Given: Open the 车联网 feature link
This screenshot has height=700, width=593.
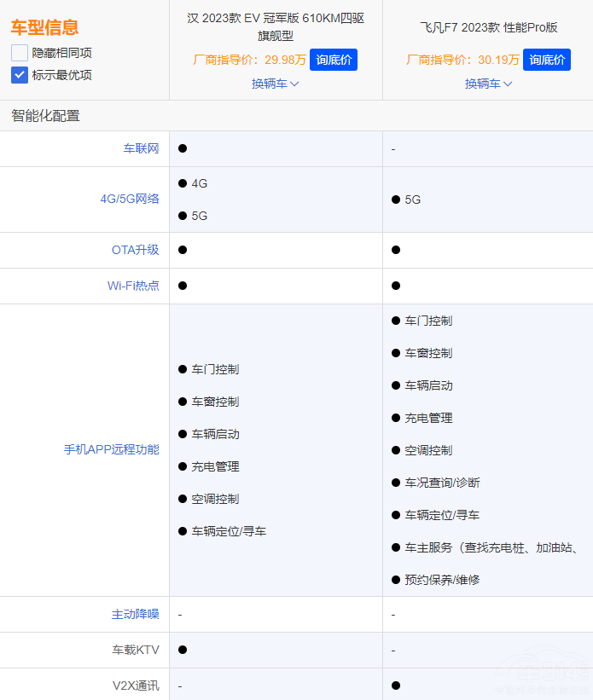Looking at the screenshot, I should (x=141, y=148).
